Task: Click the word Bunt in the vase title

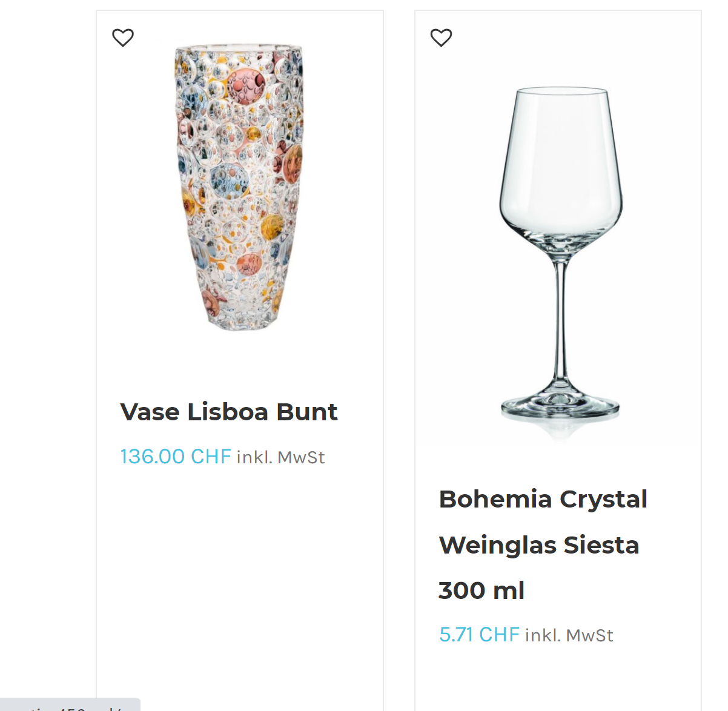Action: 307,412
